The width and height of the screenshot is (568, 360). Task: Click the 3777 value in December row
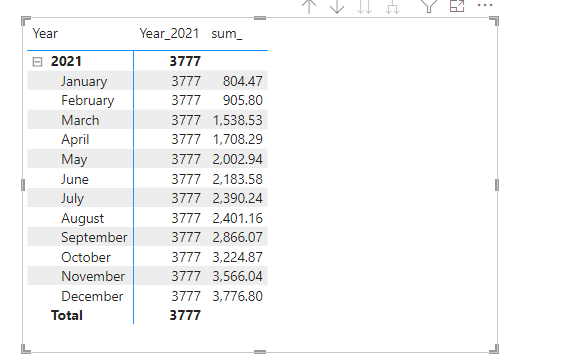click(186, 297)
